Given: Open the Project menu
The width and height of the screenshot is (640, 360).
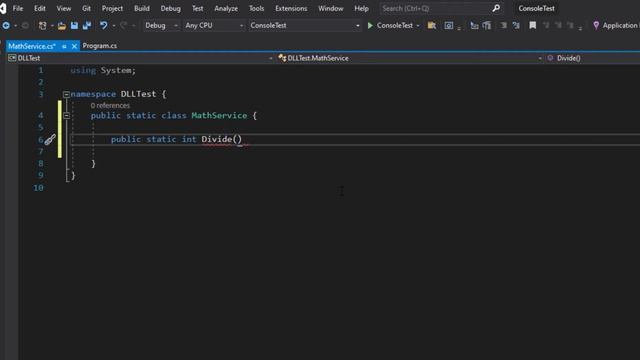Looking at the screenshot, I should point(112,8).
